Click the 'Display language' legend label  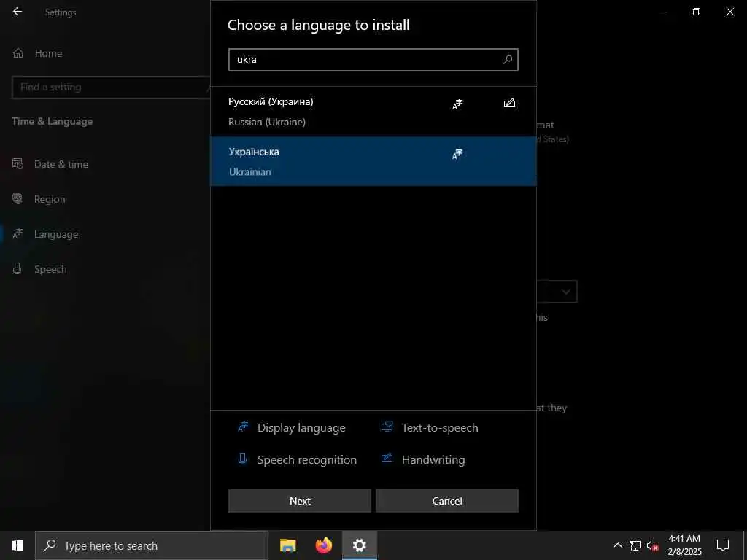pyautogui.click(x=301, y=427)
